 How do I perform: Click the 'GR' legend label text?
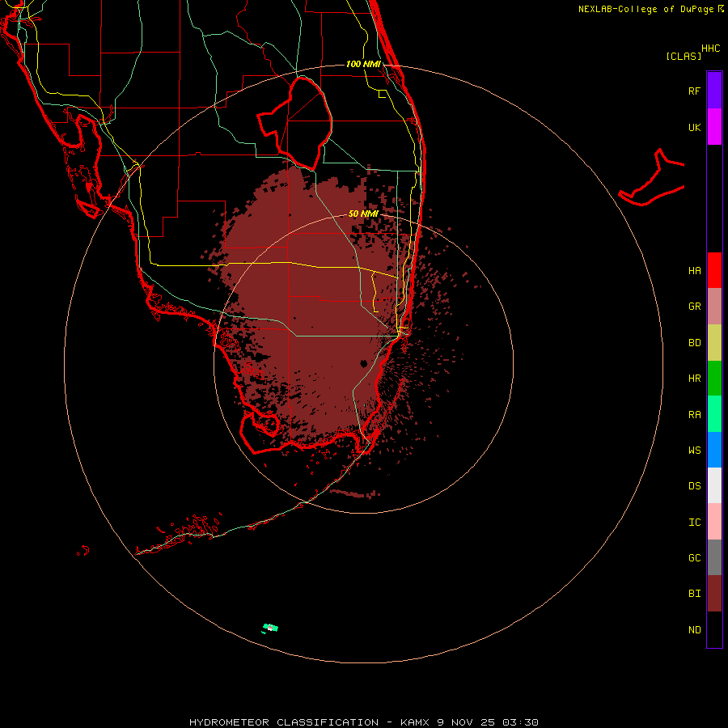tap(694, 307)
